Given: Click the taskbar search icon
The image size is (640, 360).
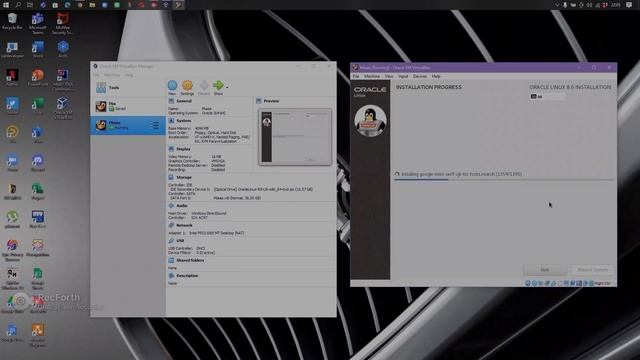Looking at the screenshot, I should point(18,5).
